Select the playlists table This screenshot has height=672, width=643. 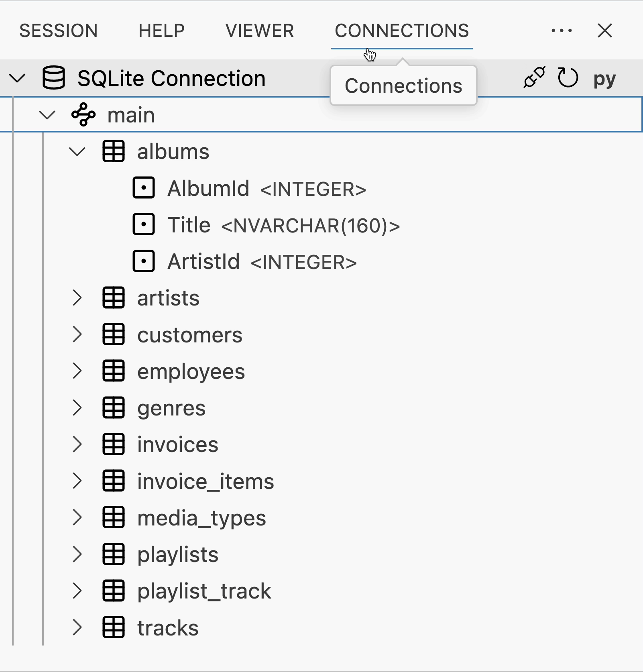click(x=178, y=554)
